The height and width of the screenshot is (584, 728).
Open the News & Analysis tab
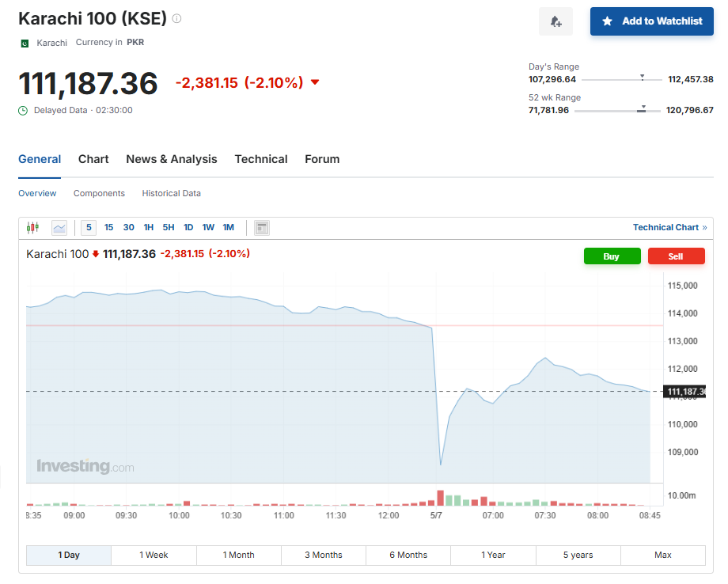172,159
